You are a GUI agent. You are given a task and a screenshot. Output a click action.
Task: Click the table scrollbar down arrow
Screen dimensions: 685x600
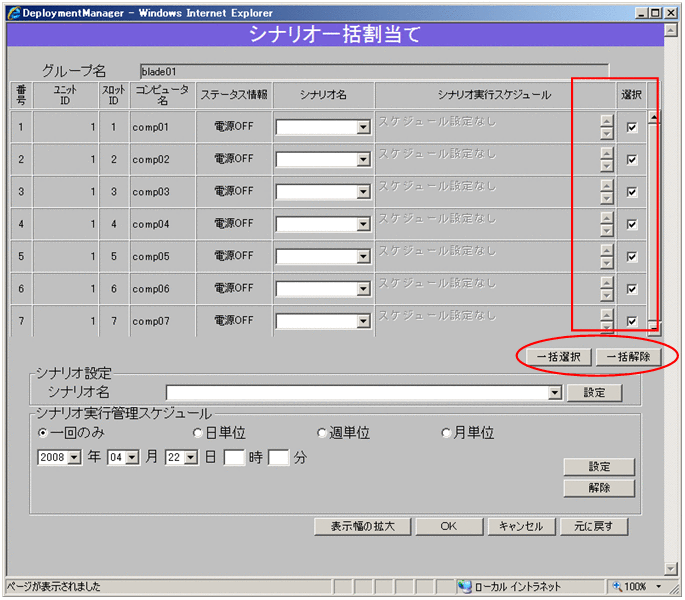(654, 328)
